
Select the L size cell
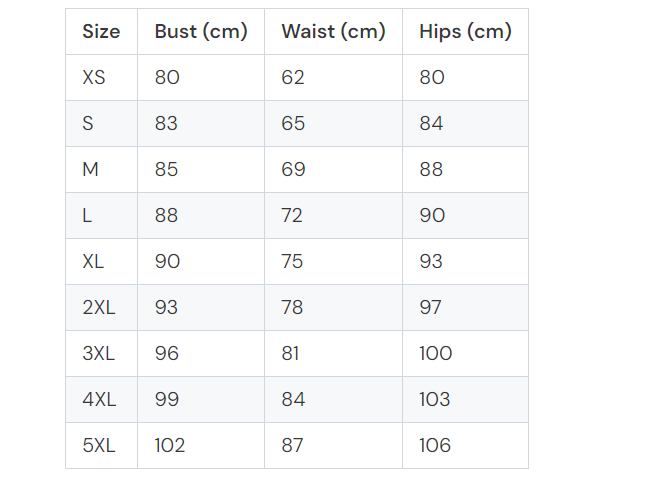(x=88, y=216)
